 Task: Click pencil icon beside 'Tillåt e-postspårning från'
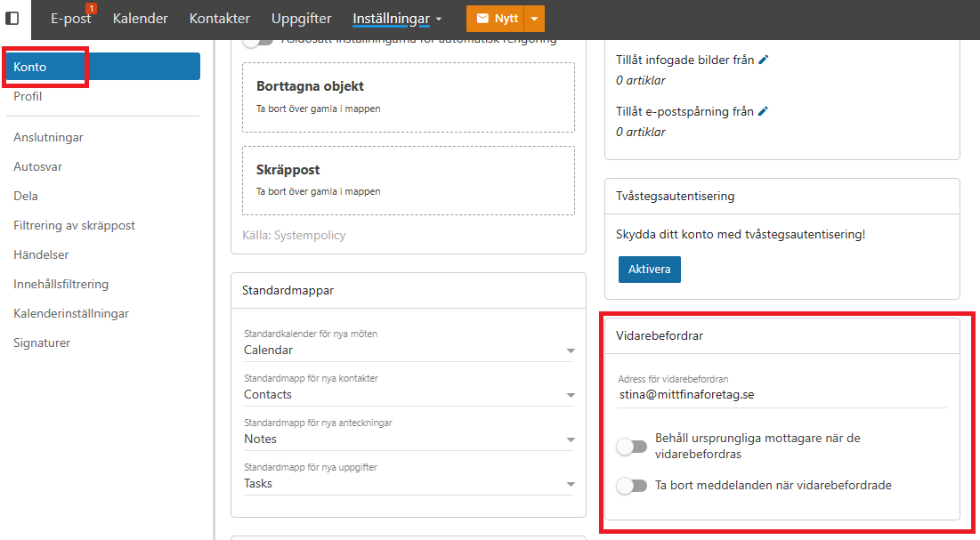(x=763, y=111)
